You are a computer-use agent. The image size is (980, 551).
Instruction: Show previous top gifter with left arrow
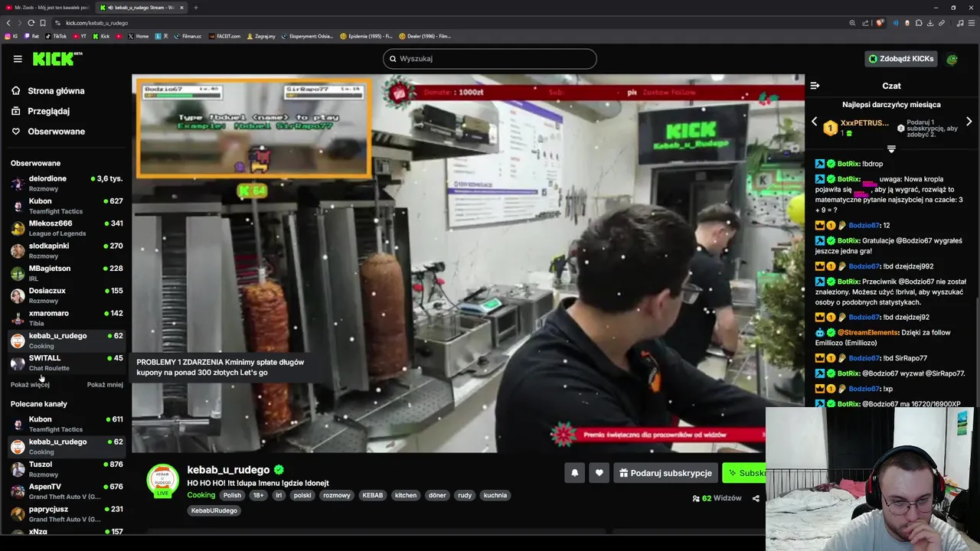pos(815,122)
